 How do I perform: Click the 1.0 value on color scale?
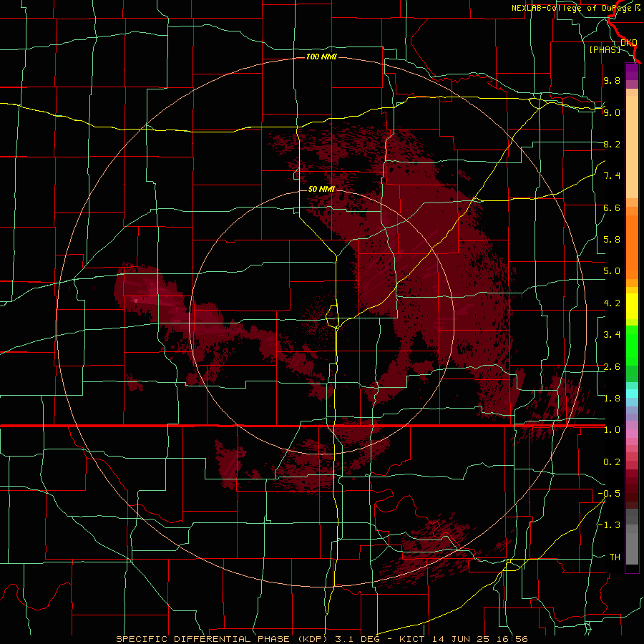pos(612,430)
